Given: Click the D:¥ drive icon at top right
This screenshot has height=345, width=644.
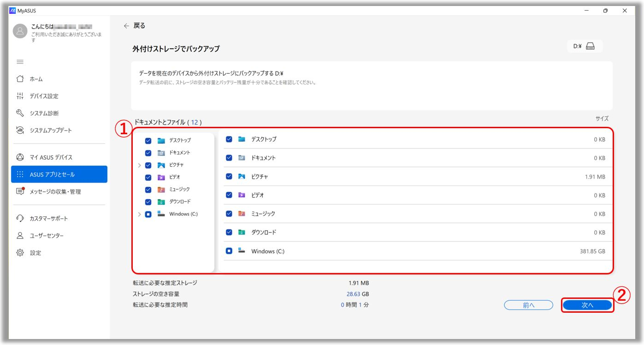Looking at the screenshot, I should point(591,46).
